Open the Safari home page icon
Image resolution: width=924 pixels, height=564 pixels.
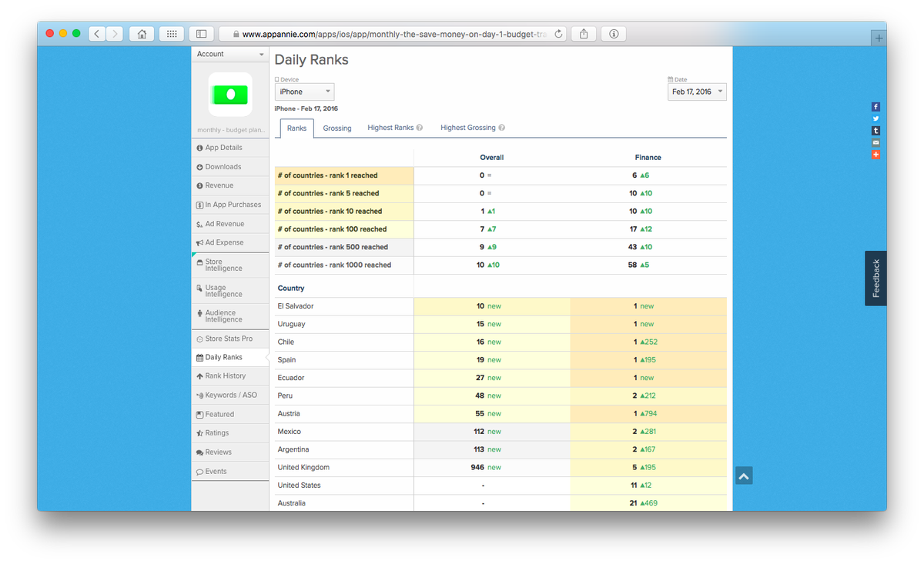click(x=141, y=34)
